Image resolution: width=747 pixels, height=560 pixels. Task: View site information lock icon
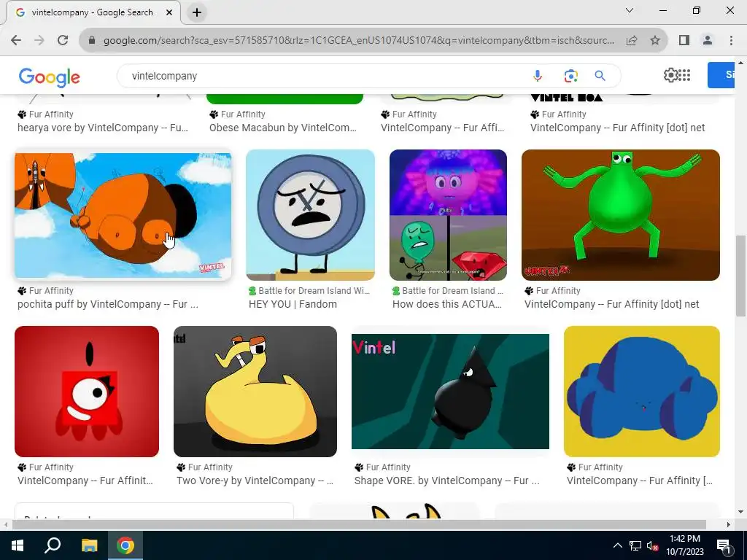pyautogui.click(x=92, y=41)
